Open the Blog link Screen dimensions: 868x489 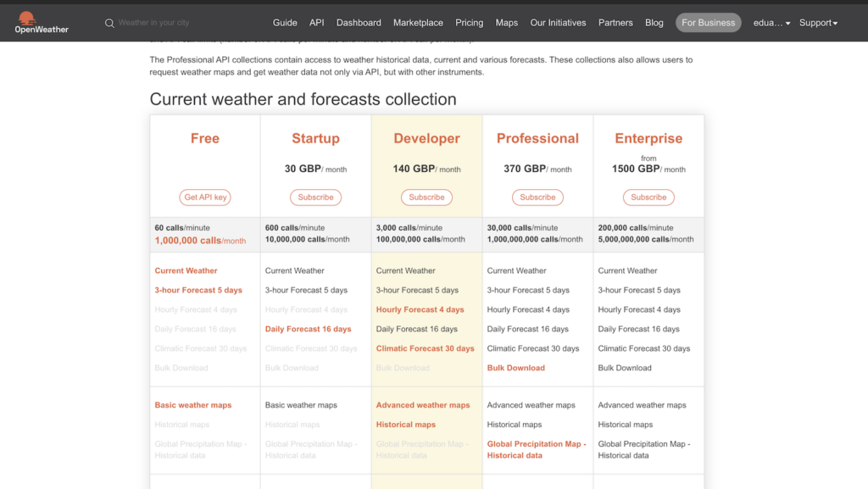[654, 23]
